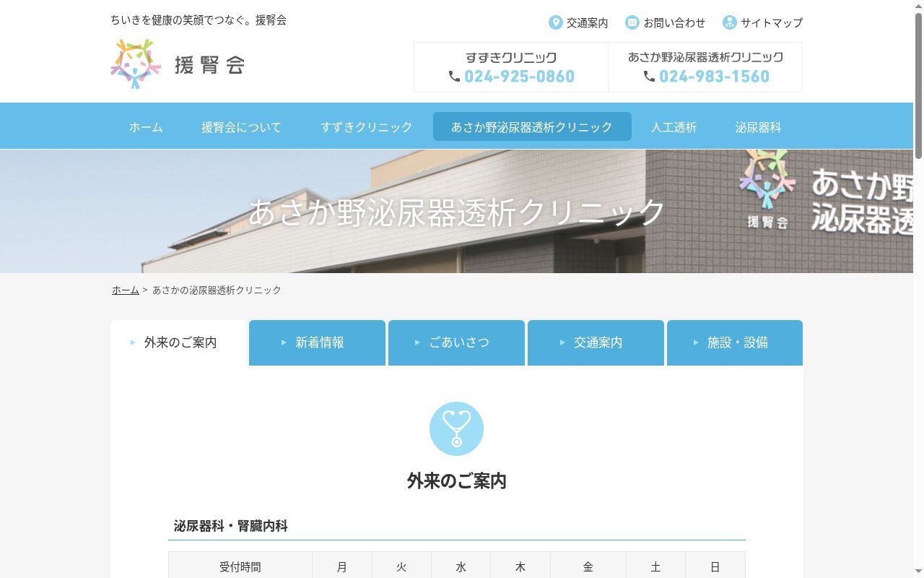Screen dimensions: 924x578
Task: Click arrow marker on 新着情報 tab
Action: [x=284, y=342]
